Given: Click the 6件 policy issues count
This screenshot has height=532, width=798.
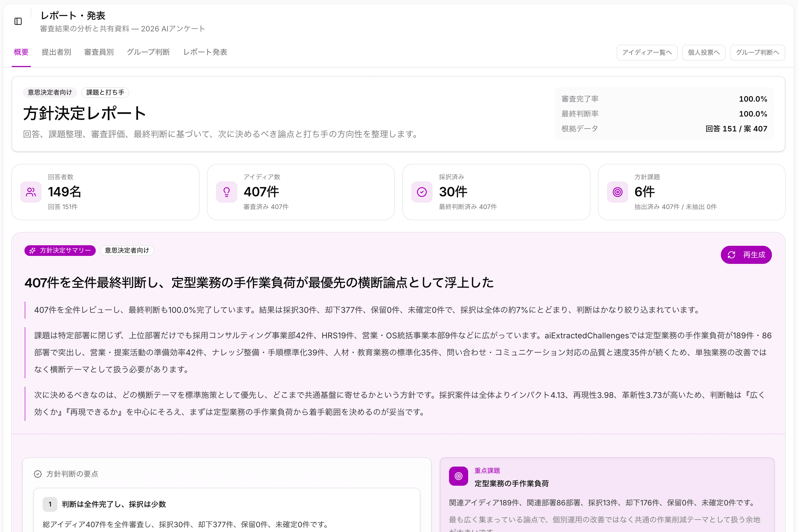Looking at the screenshot, I should point(644,192).
